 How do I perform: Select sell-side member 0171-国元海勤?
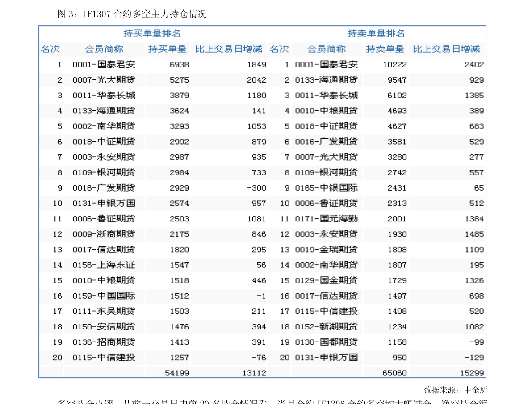[326, 219]
